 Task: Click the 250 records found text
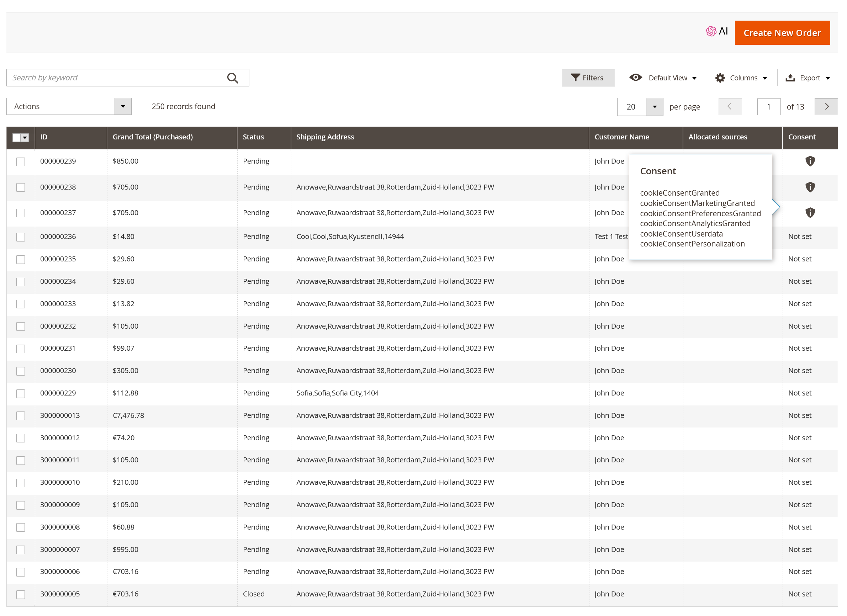click(x=183, y=106)
